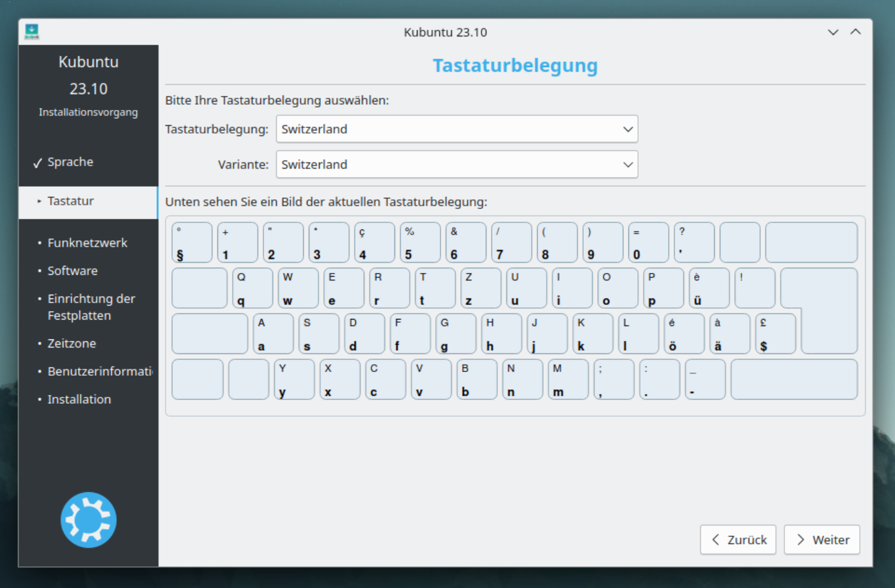Click the § key on keyboard preview
895x588 pixels.
192,243
